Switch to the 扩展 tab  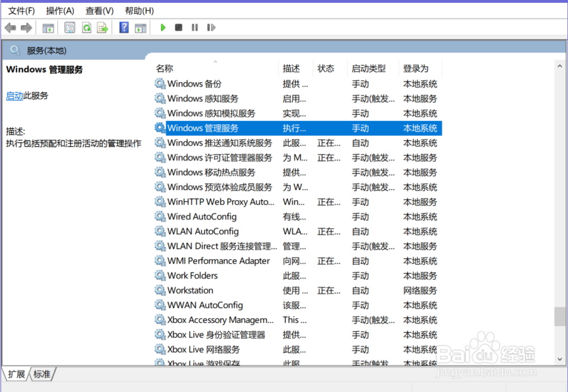coord(16,374)
